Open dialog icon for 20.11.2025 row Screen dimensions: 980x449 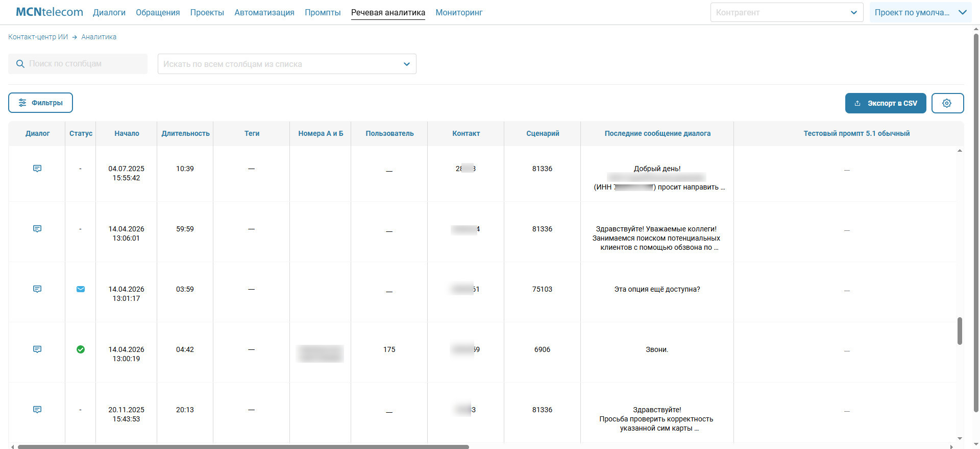click(x=37, y=410)
